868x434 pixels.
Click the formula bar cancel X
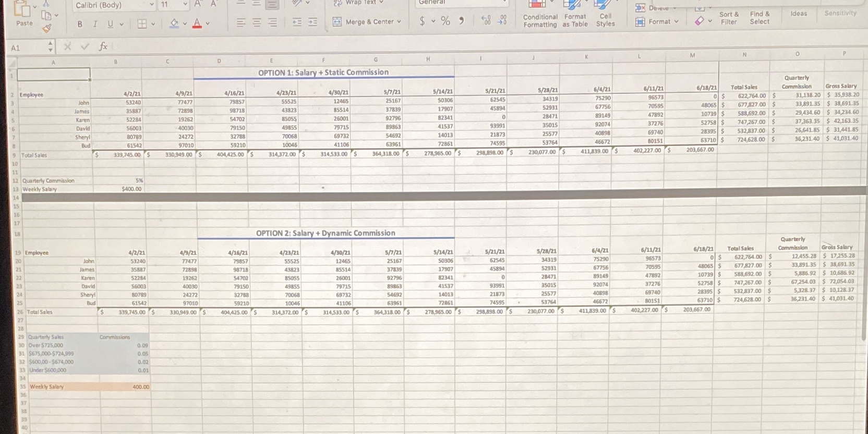click(x=67, y=47)
